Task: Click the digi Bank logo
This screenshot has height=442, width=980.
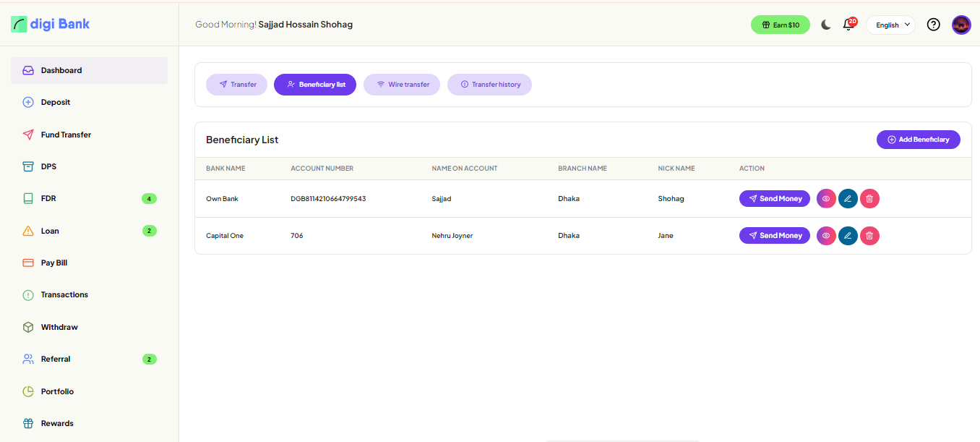Action: (51, 24)
